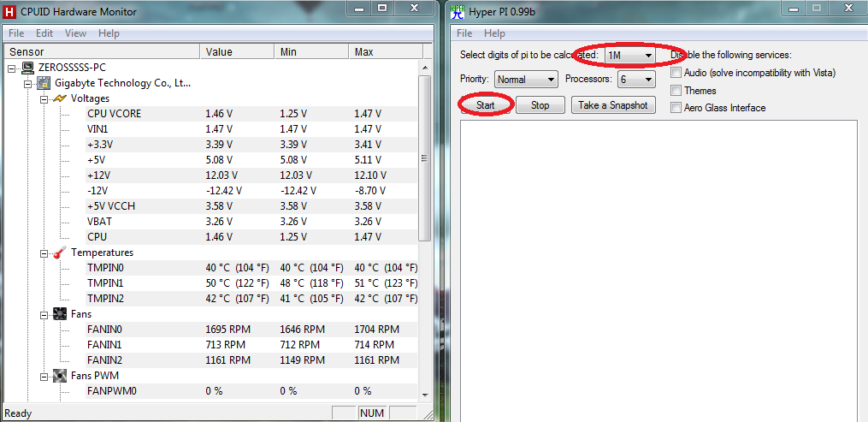
Task: Click the Max column header
Action: click(386, 51)
